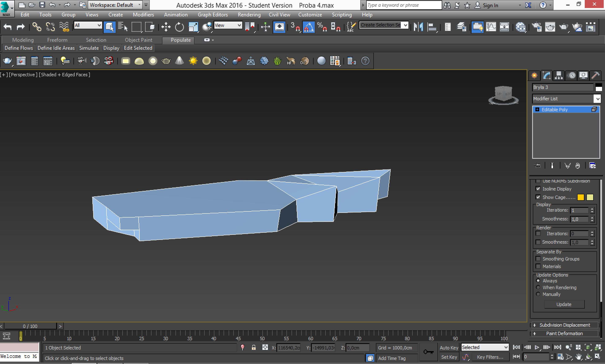Click the orange cage color swatch
Viewport: 605px width, 364px height.
click(x=581, y=197)
